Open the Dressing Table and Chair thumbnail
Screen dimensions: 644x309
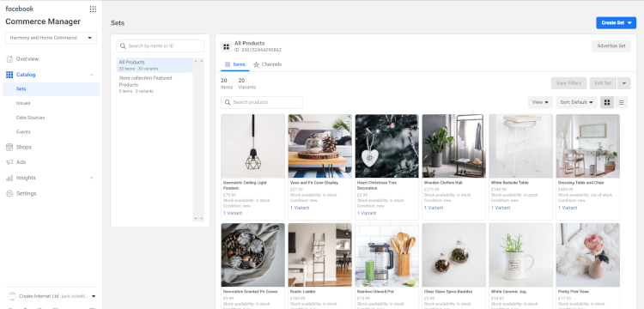tap(587, 146)
